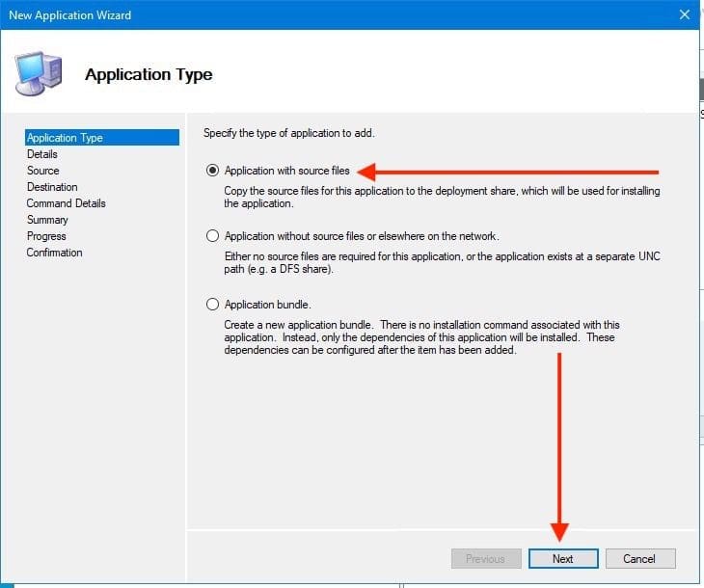
Task: Open the Application Type step in sidebar
Action: [65, 138]
